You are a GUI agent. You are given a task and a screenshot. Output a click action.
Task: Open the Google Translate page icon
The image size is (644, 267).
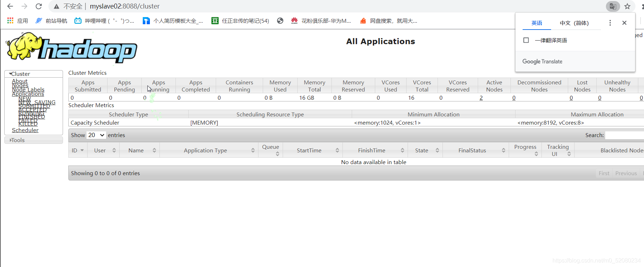[613, 6]
